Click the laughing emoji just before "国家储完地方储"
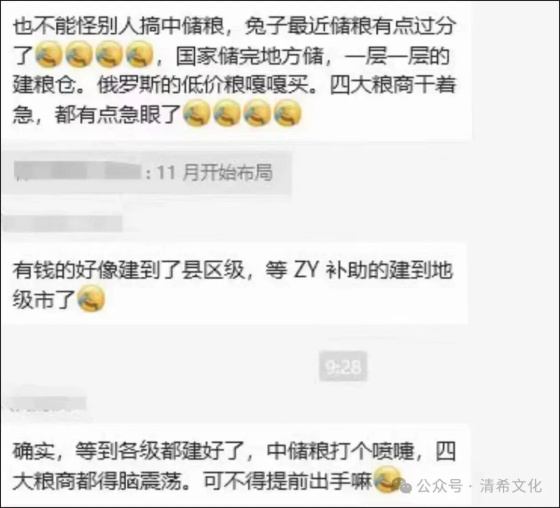 click(x=140, y=54)
